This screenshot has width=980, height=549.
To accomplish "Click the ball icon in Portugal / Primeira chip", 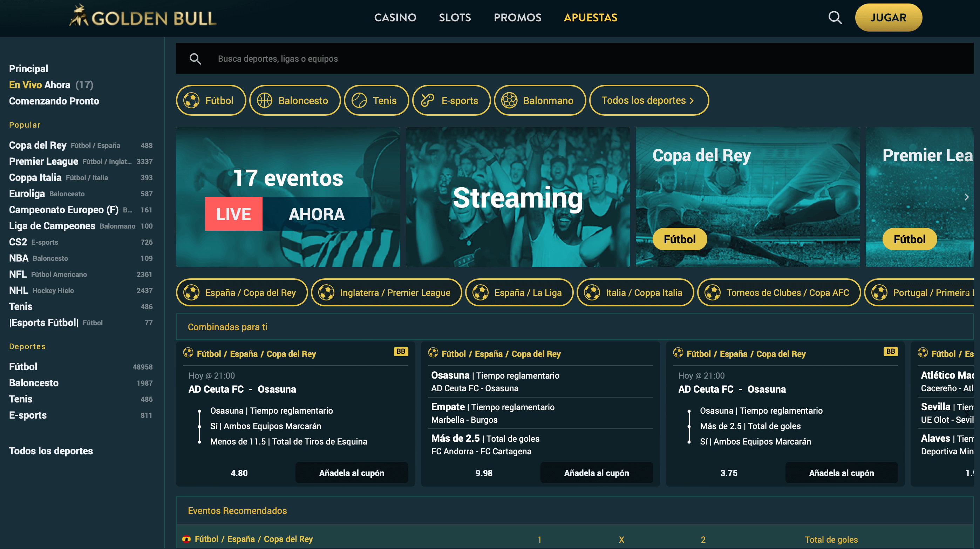I will (x=879, y=293).
